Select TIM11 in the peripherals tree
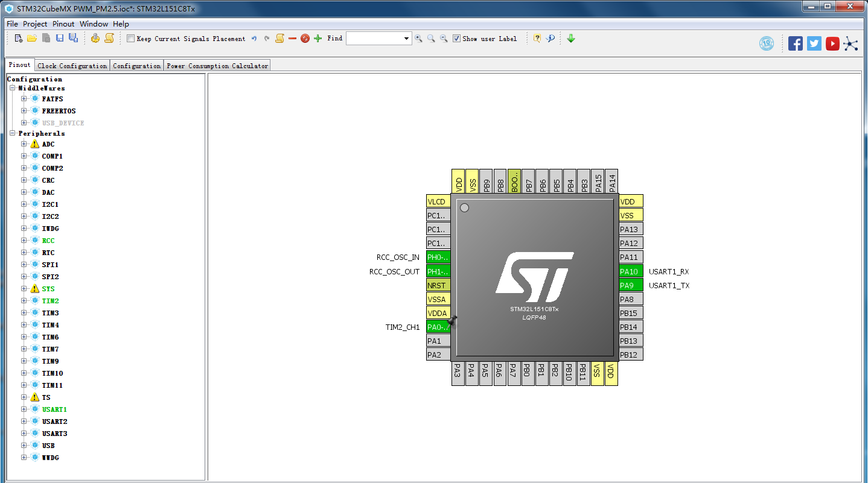The height and width of the screenshot is (483, 868). 53,385
